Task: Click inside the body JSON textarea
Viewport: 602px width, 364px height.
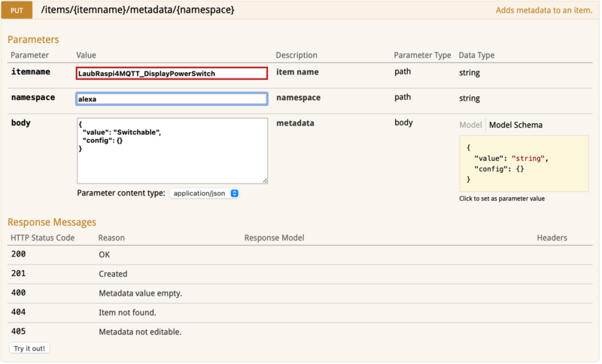Action: [x=172, y=150]
